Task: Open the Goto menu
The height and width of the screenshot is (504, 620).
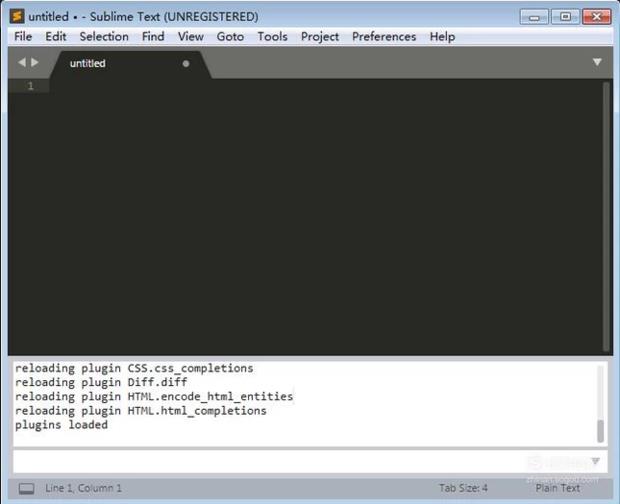Action: click(230, 36)
